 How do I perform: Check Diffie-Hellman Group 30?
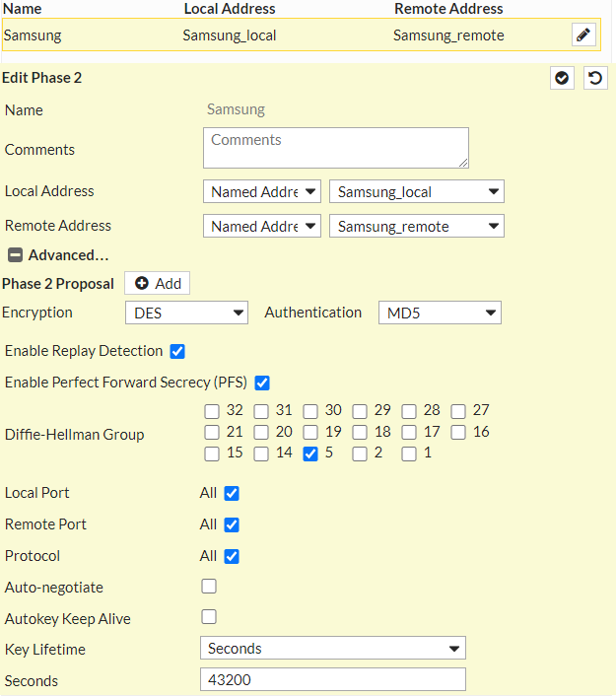tap(310, 411)
